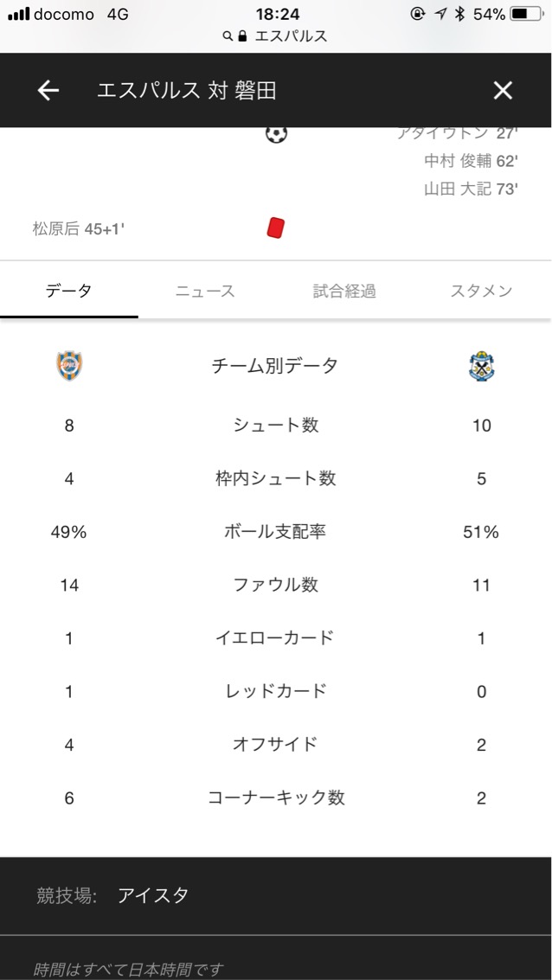The width and height of the screenshot is (552, 980).
Task: Tap scorer 山田 大記 73'
Action: (x=471, y=189)
